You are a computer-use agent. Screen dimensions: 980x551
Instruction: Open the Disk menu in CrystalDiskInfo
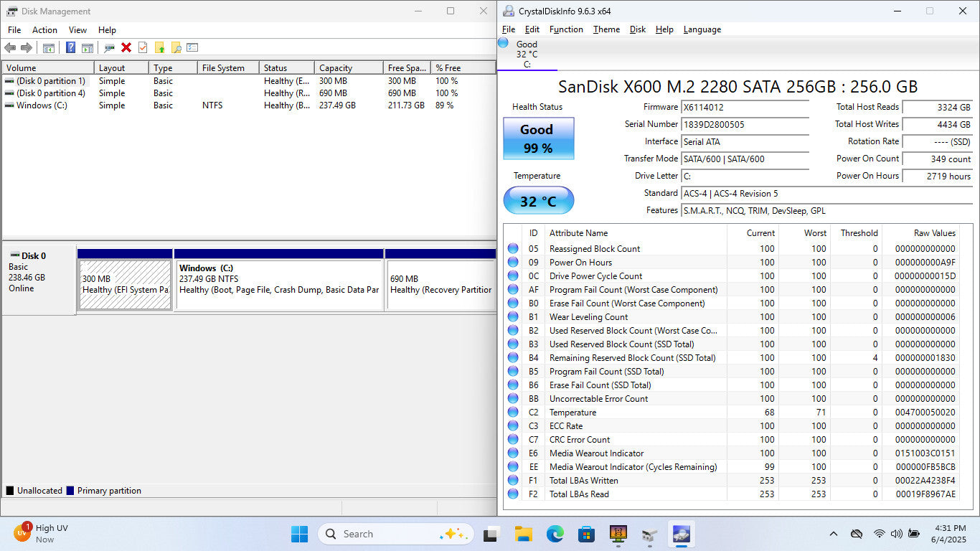tap(638, 29)
